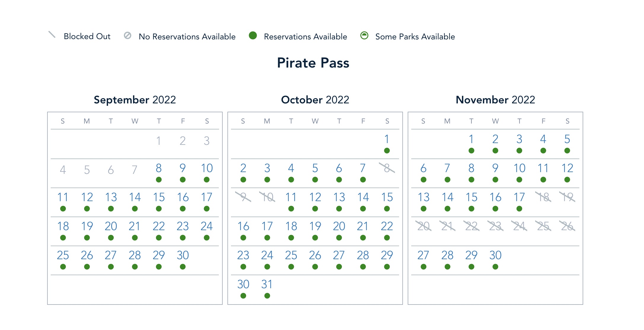The image size is (644, 330).
Task: Click the green dot under October 31
Action: (x=267, y=296)
